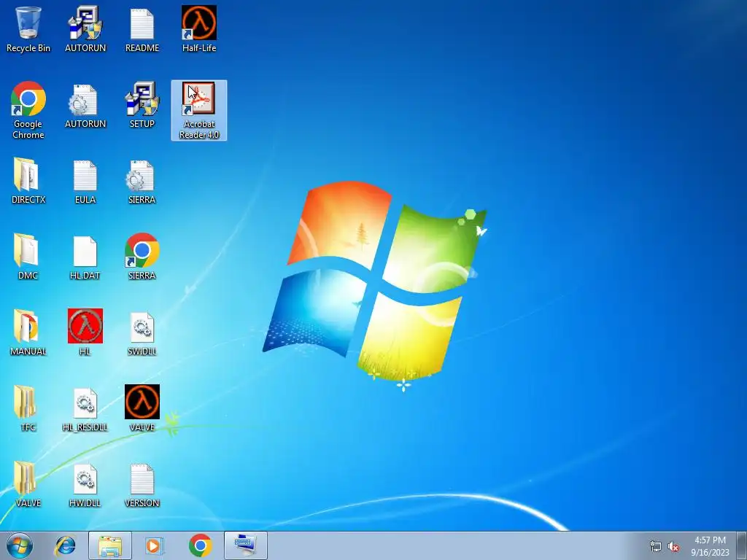Select the VERSION text file icon
Viewport: 747px width, 560px height.
142,484
